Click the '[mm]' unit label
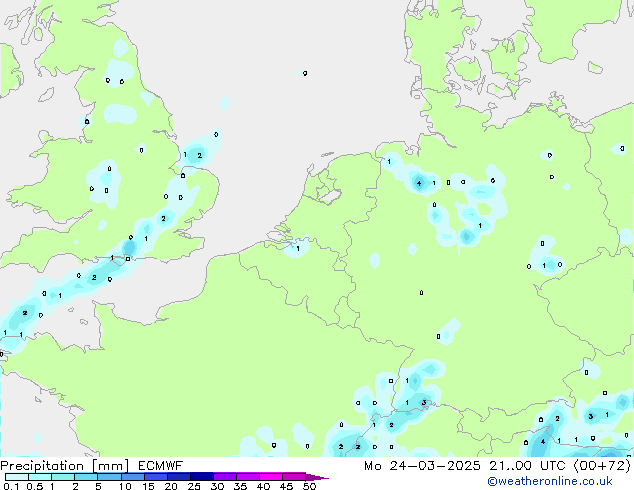The width and height of the screenshot is (634, 490). click(x=111, y=466)
